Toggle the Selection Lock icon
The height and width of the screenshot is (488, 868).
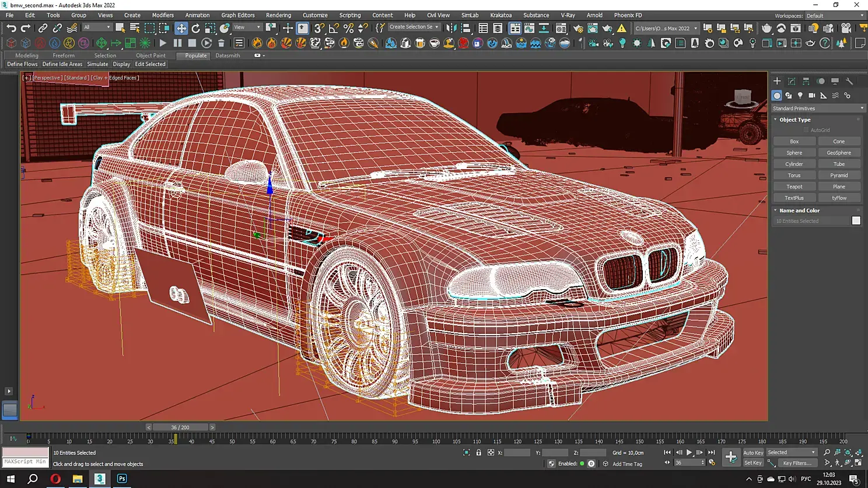[x=478, y=452]
